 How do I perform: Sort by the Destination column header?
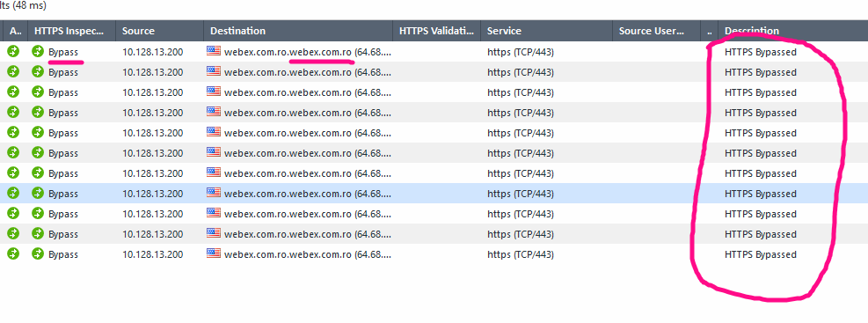(x=298, y=31)
